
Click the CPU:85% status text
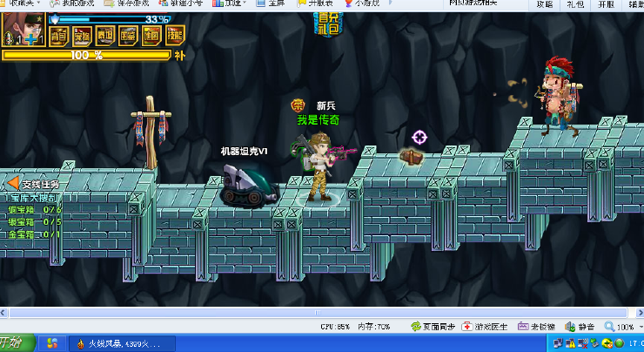pyautogui.click(x=335, y=327)
